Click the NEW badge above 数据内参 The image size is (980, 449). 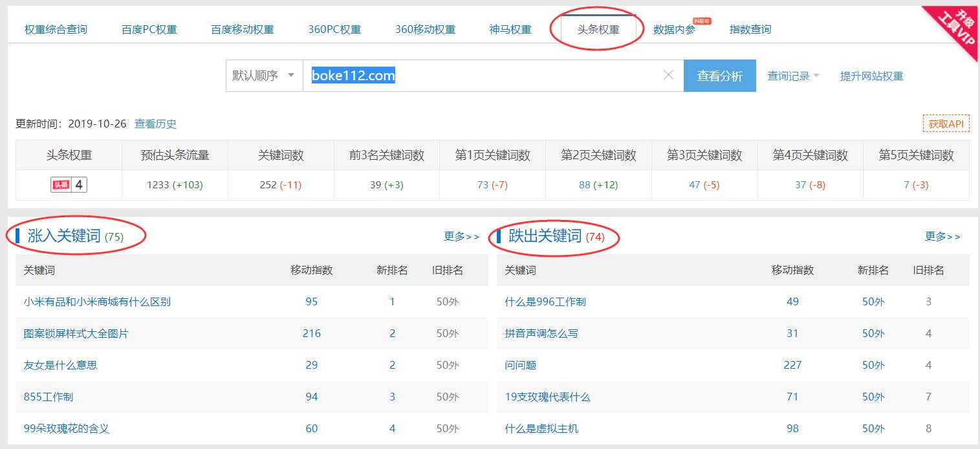tap(702, 20)
